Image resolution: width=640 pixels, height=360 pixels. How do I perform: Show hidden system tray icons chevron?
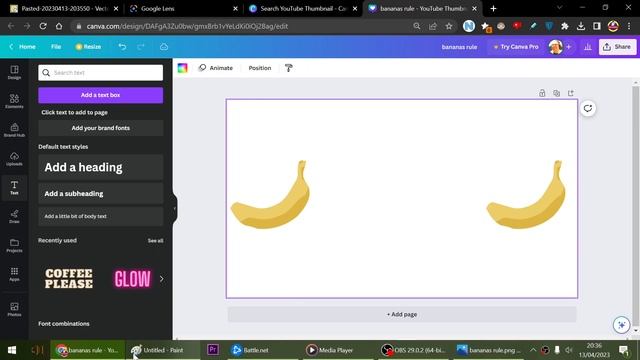(533, 350)
